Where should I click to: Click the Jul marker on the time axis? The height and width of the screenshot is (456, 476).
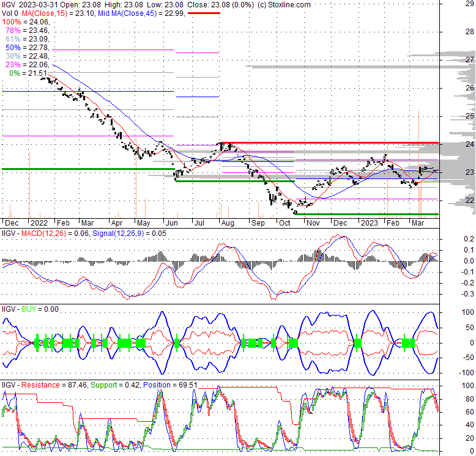[199, 223]
